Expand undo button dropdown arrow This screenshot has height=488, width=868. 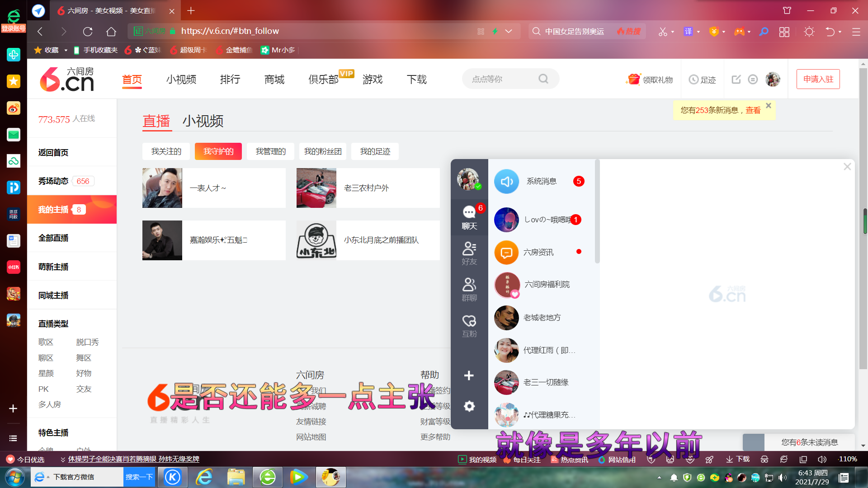click(x=840, y=32)
